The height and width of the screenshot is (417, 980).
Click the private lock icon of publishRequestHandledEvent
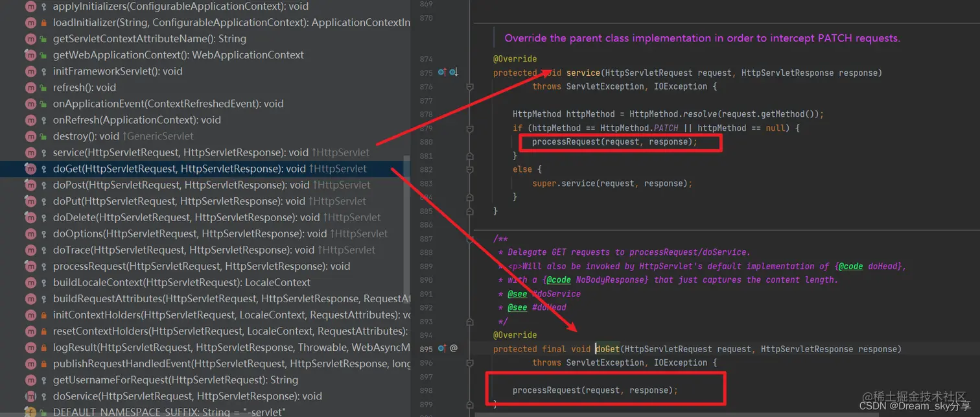[x=44, y=364]
